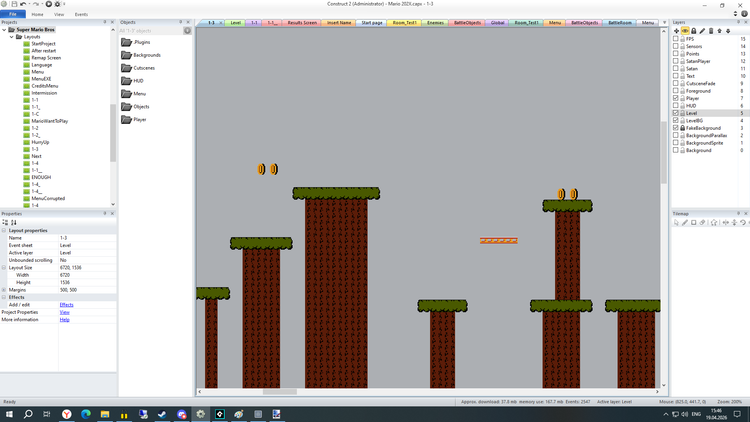This screenshot has height=422, width=750.
Task: Toggle visibility of the Sensors layer
Action: click(676, 46)
